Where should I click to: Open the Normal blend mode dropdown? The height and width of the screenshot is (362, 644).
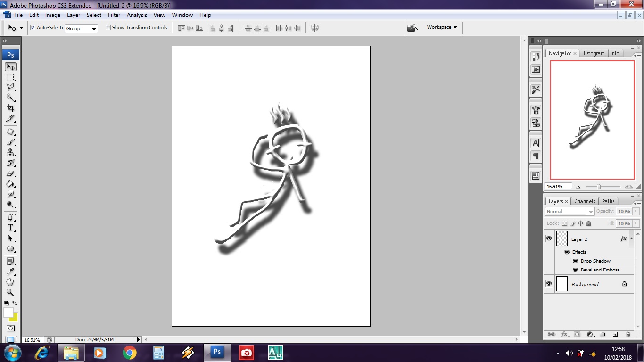[570, 212]
